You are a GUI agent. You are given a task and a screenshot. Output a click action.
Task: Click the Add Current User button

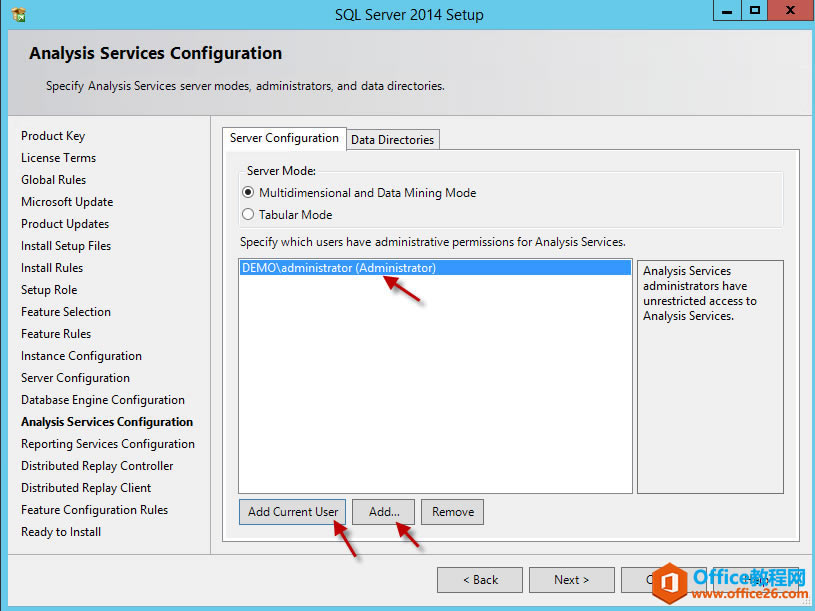293,512
